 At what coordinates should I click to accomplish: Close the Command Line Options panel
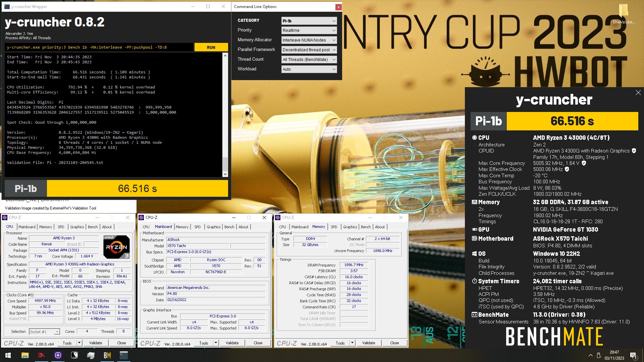(338, 7)
